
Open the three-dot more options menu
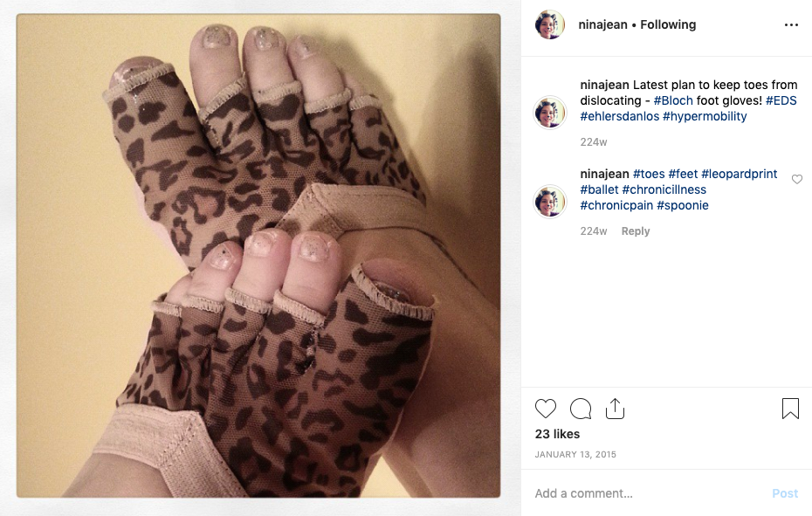(x=791, y=24)
